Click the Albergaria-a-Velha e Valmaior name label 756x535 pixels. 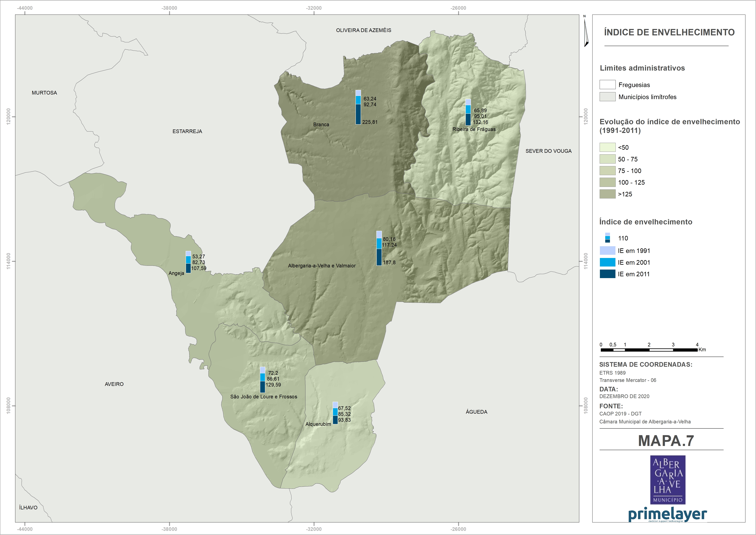(x=322, y=266)
